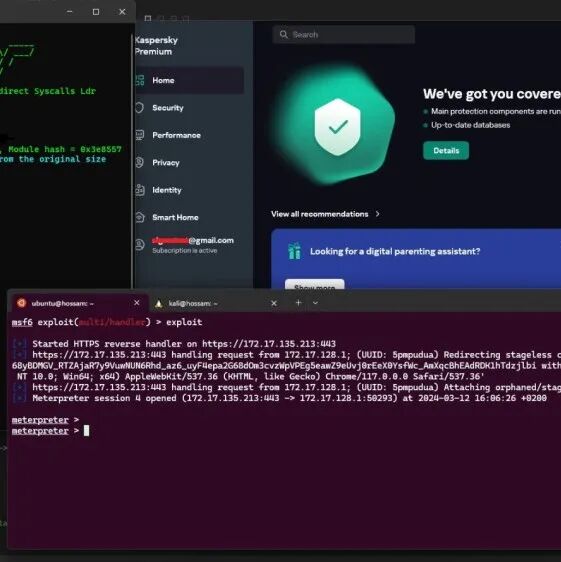Close the left console window
This screenshot has height=562, width=561.
coord(122,12)
